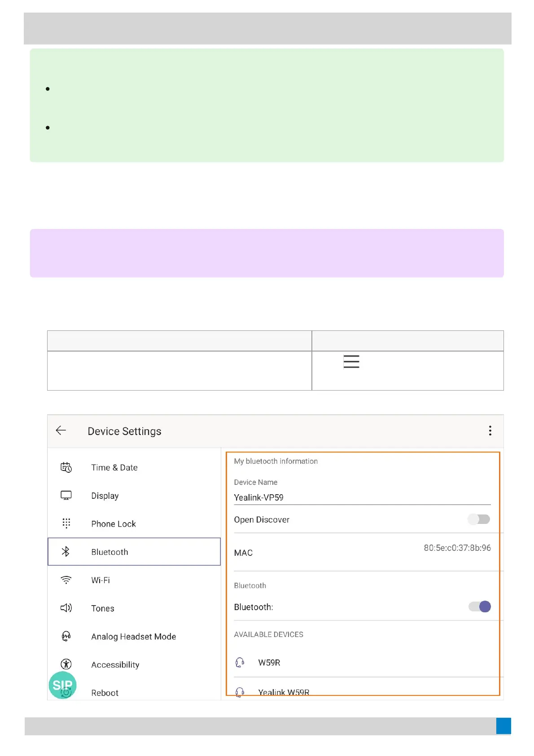
Task: Click the Tones speaker icon
Action: [x=66, y=608]
